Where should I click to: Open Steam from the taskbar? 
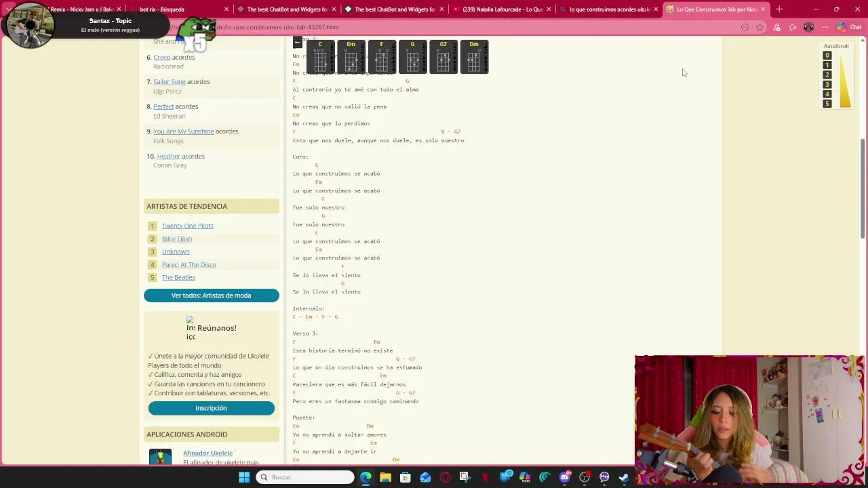point(624,477)
